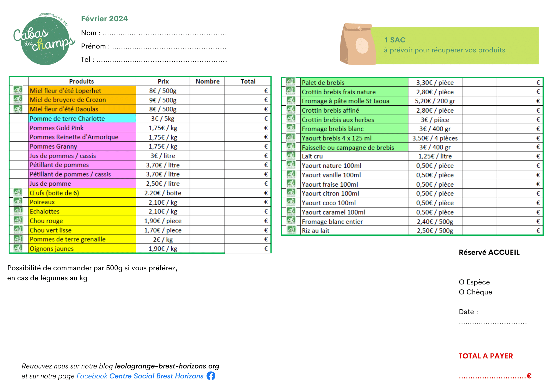
Task: Click the Facebook logo icon
Action: 211,376
